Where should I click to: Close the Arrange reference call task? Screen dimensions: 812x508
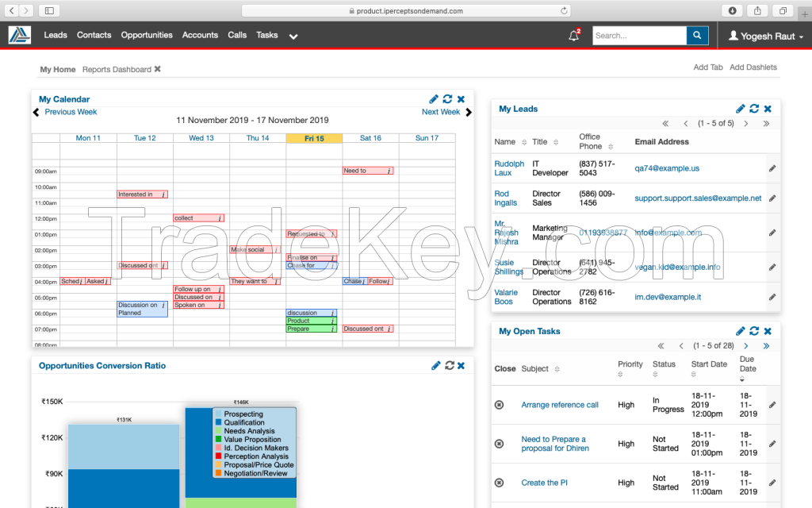pos(499,405)
